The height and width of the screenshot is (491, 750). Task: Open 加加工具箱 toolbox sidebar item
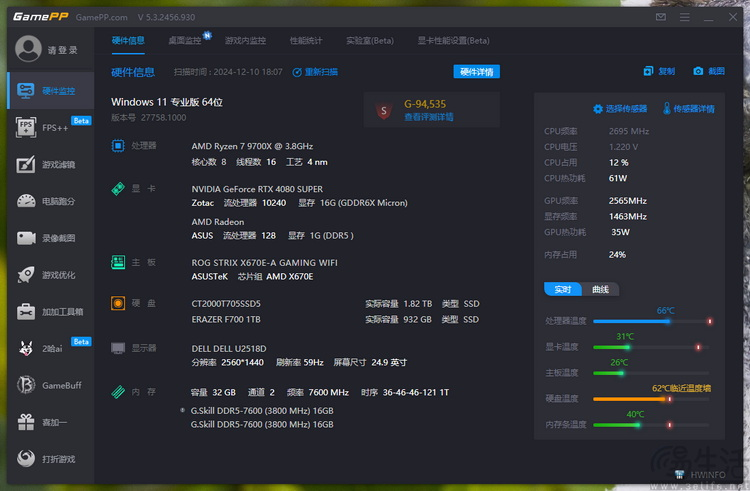[x=51, y=312]
